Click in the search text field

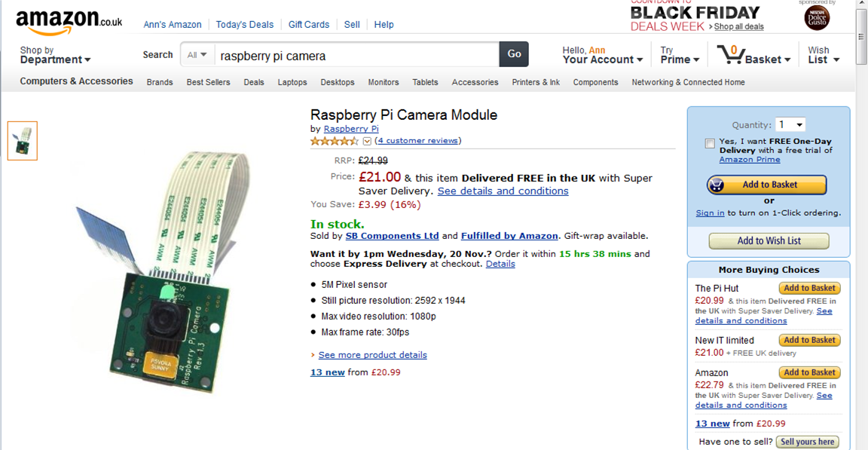click(356, 55)
